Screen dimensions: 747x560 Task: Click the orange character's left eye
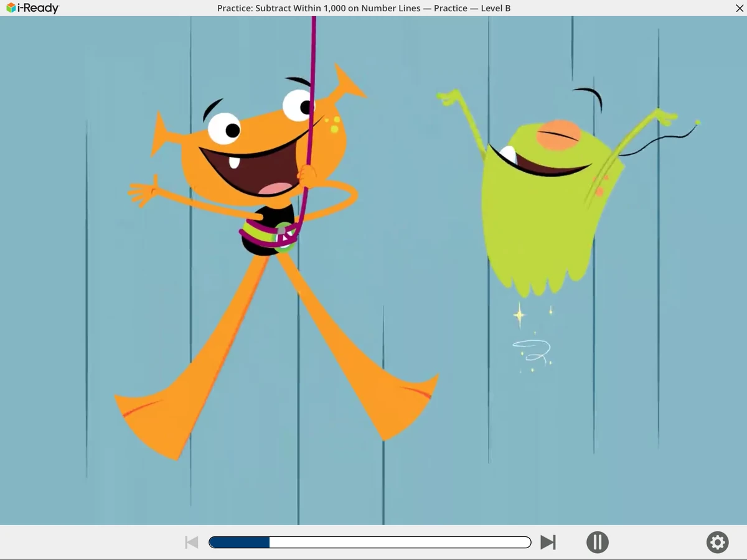(x=224, y=128)
